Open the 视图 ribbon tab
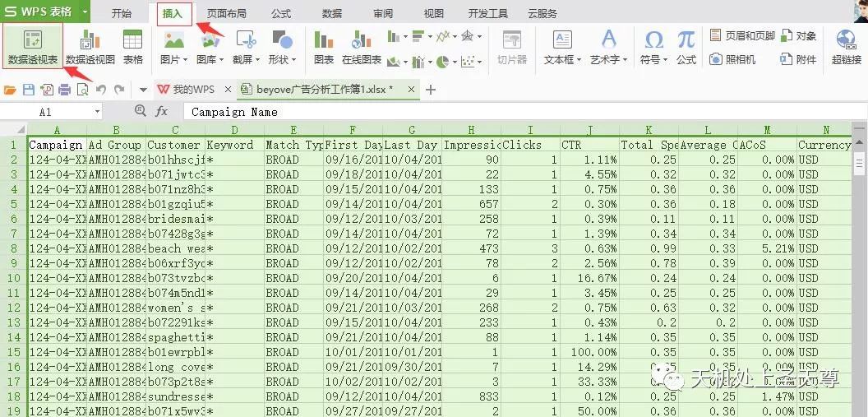 tap(433, 14)
